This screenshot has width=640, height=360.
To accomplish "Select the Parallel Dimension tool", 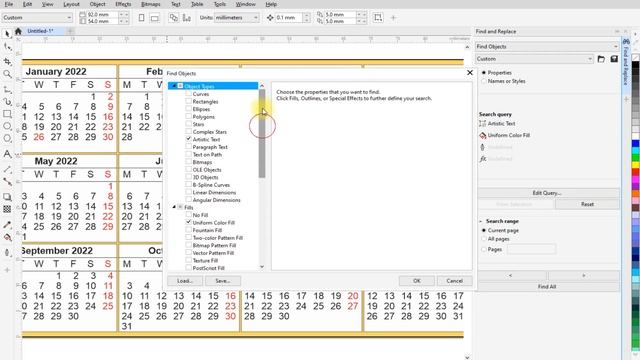I will pos(7,169).
